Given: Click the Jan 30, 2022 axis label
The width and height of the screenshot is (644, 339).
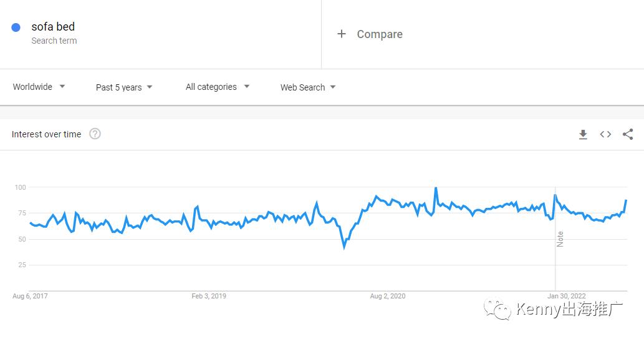Looking at the screenshot, I should (x=566, y=296).
